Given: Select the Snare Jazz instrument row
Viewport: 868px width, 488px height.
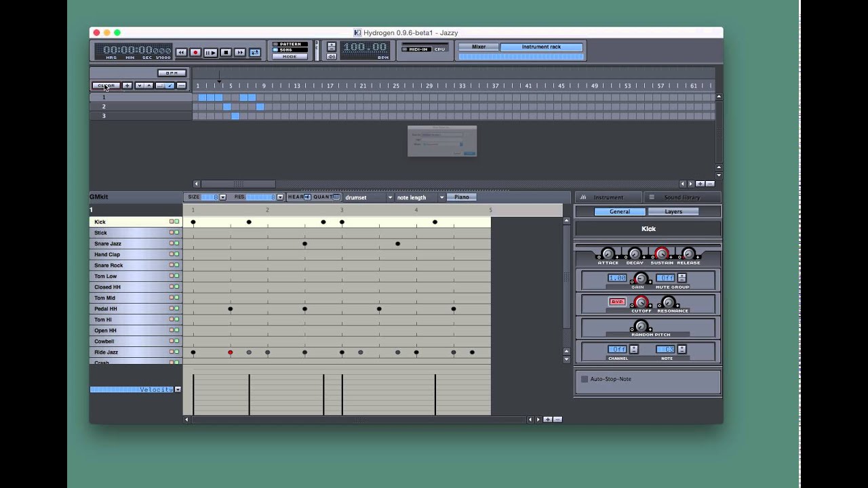Looking at the screenshot, I should (x=136, y=243).
